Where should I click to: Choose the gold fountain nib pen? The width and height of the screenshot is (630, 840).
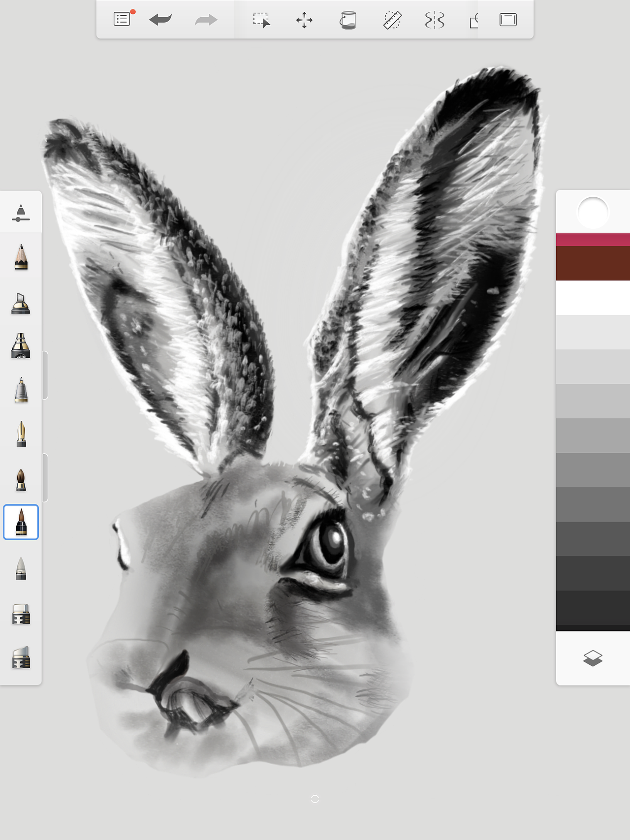pos(21,434)
